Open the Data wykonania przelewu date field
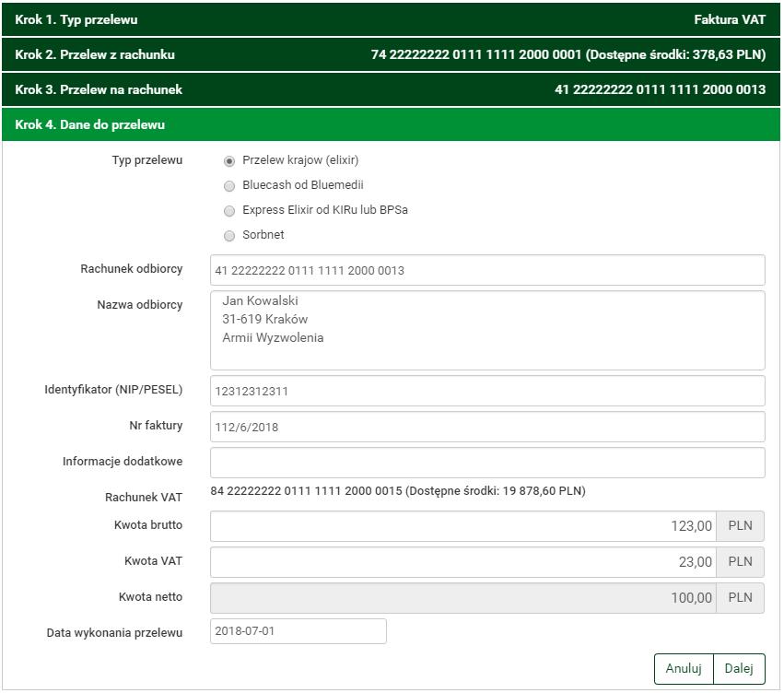This screenshot has width=784, height=693. [x=298, y=631]
